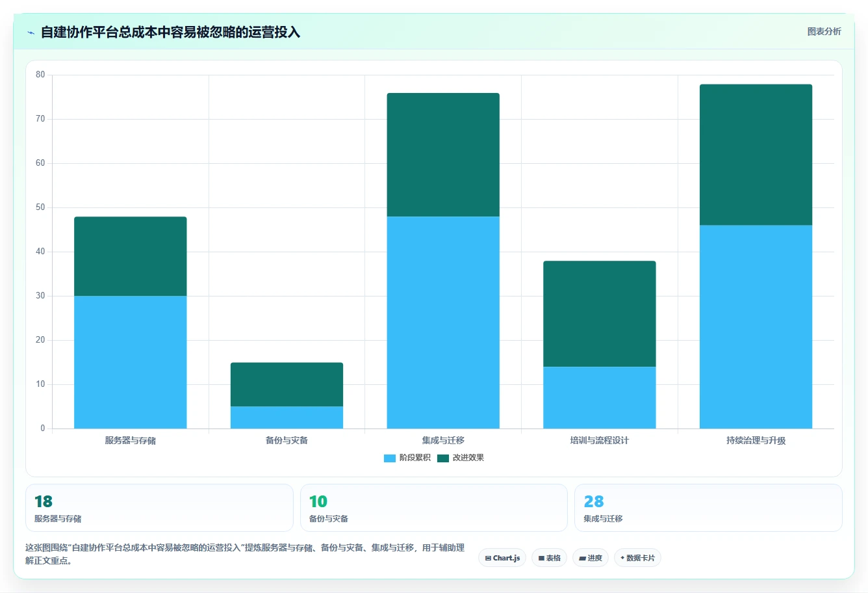This screenshot has width=868, height=593.
Task: Select the 进度 tag chip
Action: (x=591, y=558)
